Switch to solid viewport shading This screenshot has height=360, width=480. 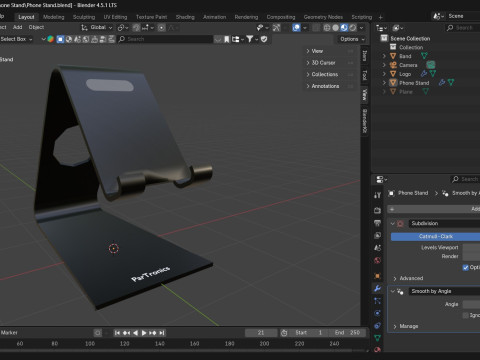click(336, 28)
